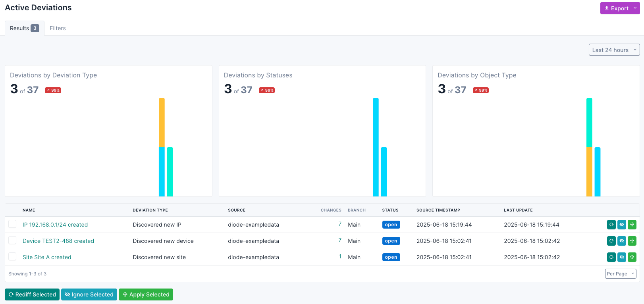The height and width of the screenshot is (304, 644).
Task: Apply the Device TEST2-488 deviation via icon
Action: 632,241
